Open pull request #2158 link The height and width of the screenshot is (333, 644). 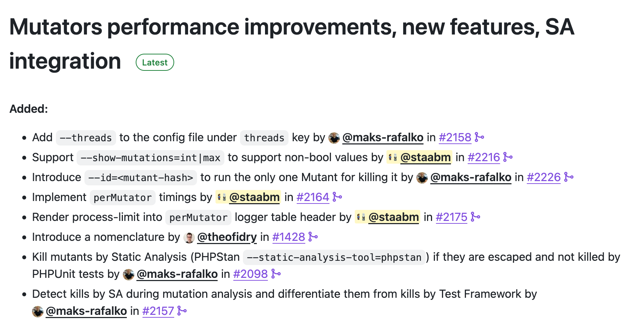pyautogui.click(x=455, y=137)
